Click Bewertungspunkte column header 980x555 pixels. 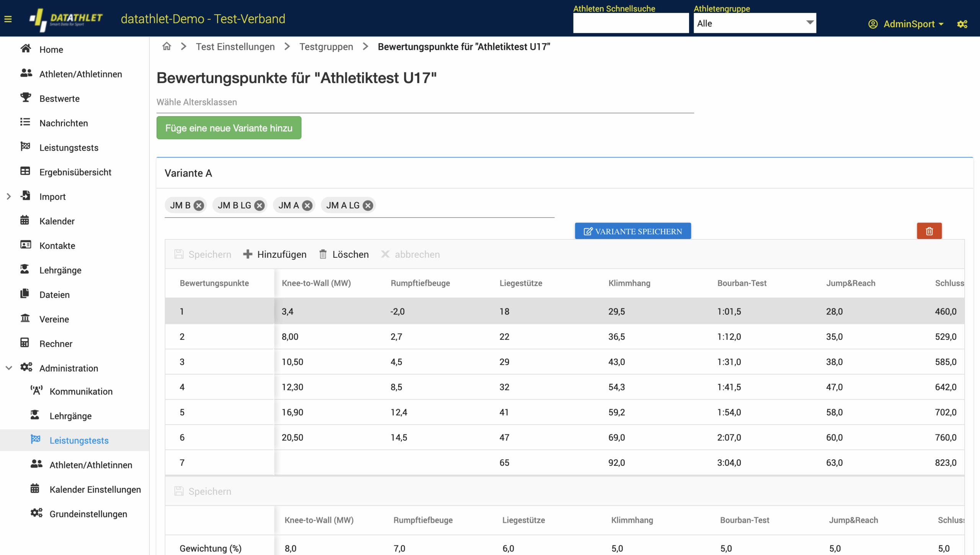214,283
